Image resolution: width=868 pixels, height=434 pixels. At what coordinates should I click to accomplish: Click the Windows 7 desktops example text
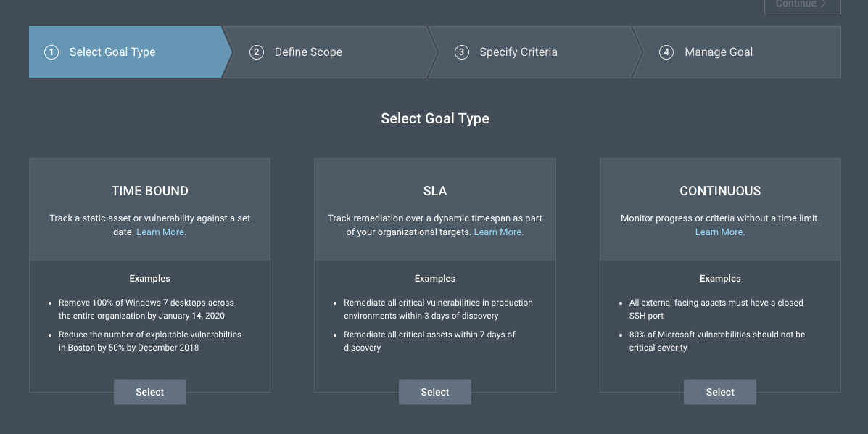pos(146,309)
